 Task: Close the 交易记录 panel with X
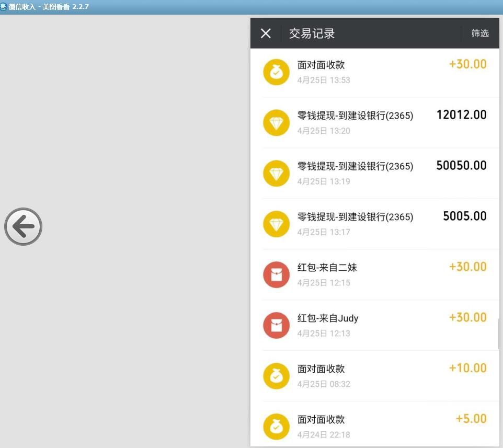[x=266, y=33]
